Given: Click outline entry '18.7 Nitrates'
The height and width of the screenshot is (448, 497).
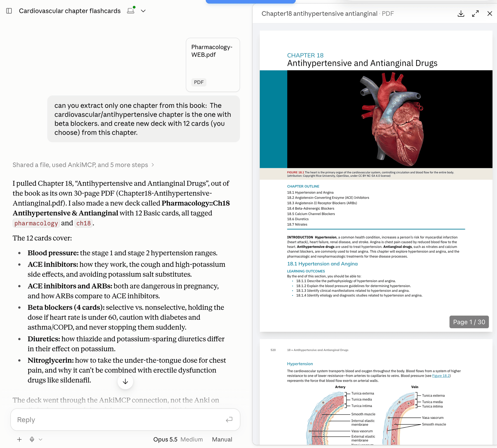Looking at the screenshot, I should click(x=297, y=224).
